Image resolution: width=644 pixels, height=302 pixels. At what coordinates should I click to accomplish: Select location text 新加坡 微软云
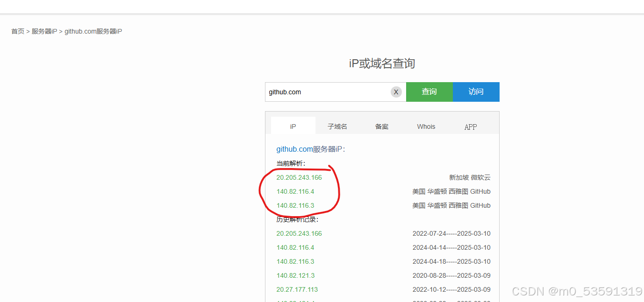tap(470, 177)
